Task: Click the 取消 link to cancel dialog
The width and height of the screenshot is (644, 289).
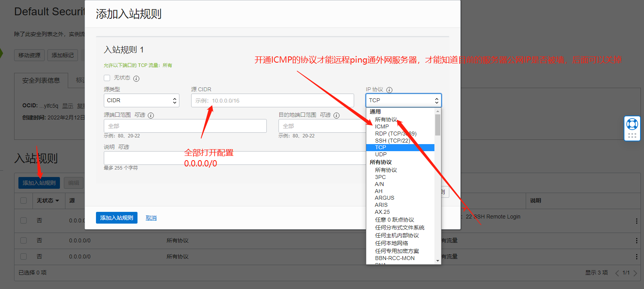Action: (151, 218)
